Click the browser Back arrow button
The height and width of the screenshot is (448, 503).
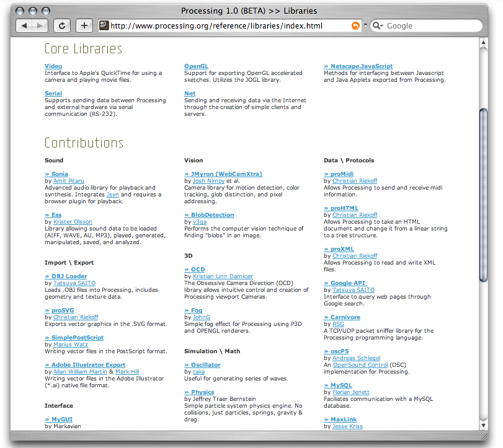coord(24,26)
